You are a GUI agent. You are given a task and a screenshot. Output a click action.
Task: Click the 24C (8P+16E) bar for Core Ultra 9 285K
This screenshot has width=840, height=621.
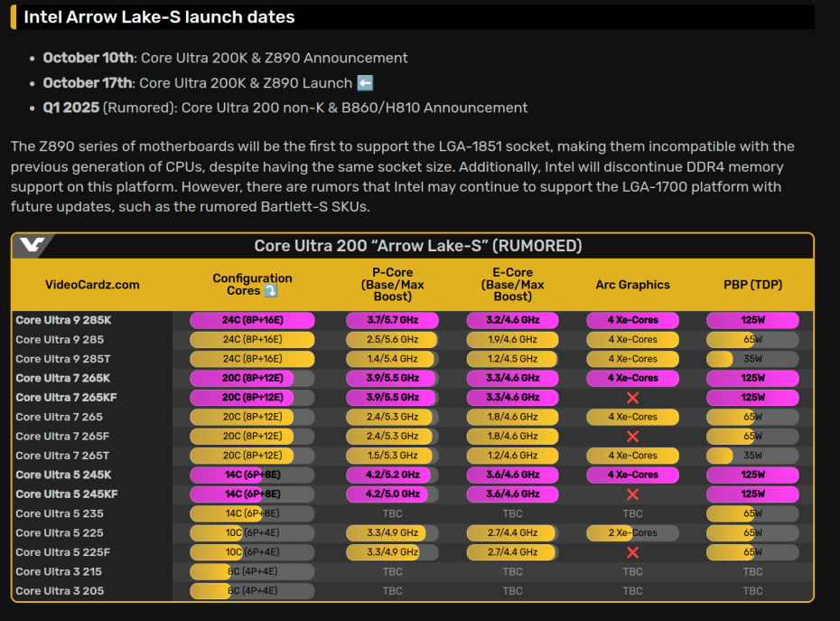252,320
